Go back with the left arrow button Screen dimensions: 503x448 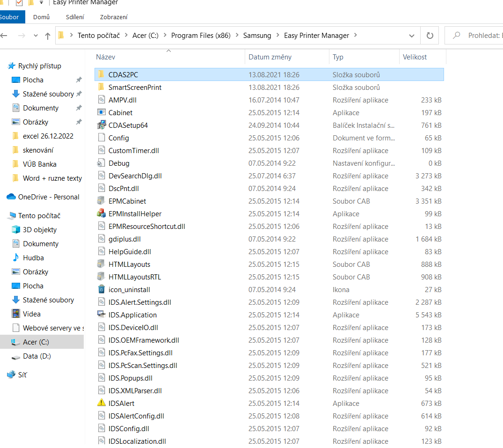4,36
